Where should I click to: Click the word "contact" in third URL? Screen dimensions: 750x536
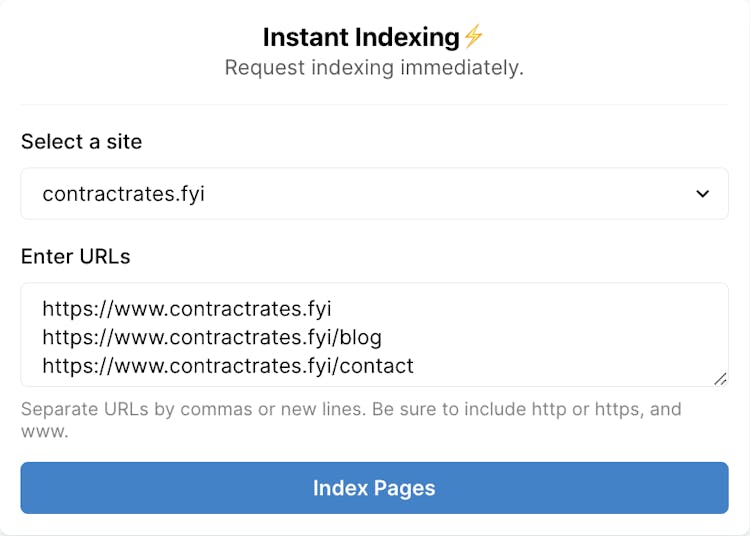[377, 366]
